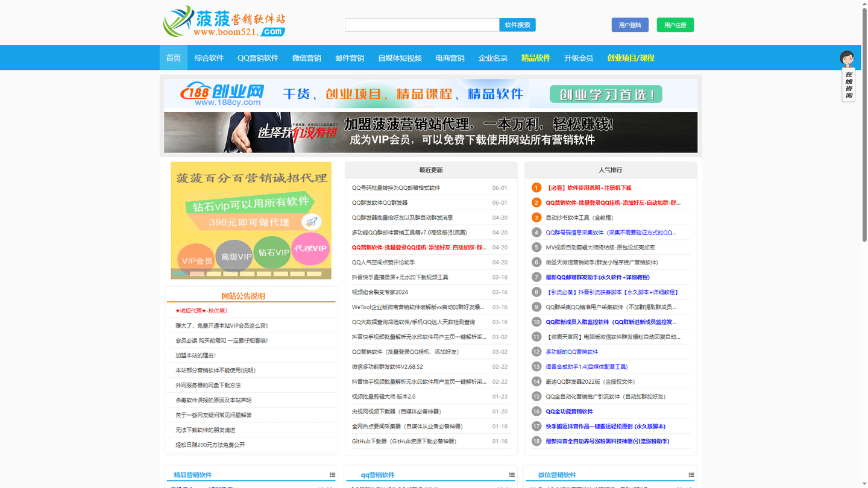The height and width of the screenshot is (488, 868).
Task: Open 全网热点要闻采集器 link
Action: 407,427
